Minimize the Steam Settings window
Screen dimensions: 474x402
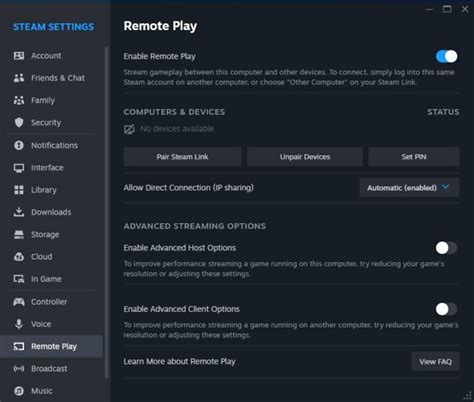430,9
